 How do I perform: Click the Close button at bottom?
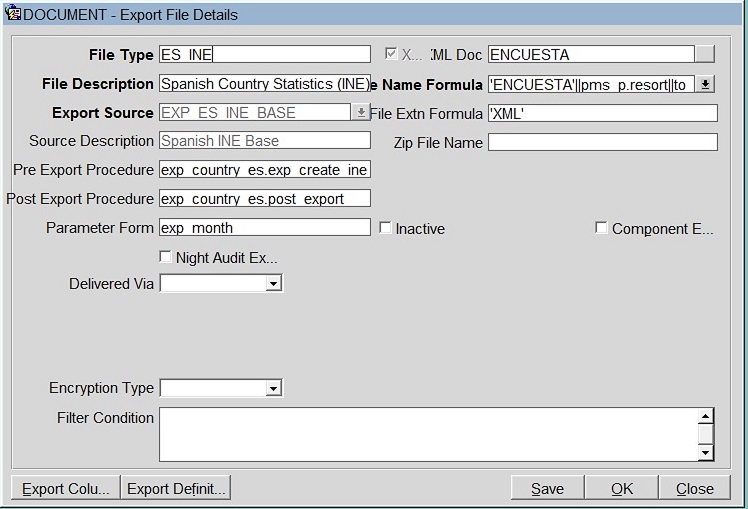[x=694, y=488]
